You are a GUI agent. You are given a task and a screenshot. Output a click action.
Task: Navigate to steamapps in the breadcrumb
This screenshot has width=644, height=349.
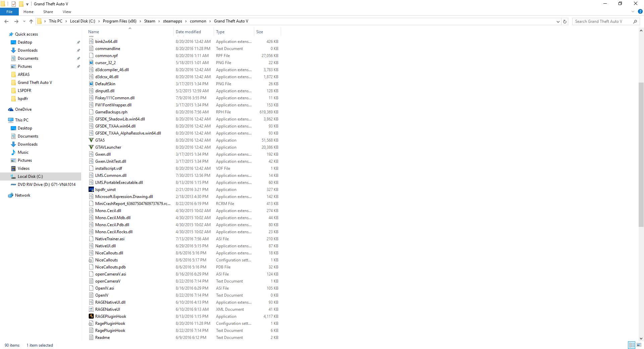pyautogui.click(x=172, y=21)
